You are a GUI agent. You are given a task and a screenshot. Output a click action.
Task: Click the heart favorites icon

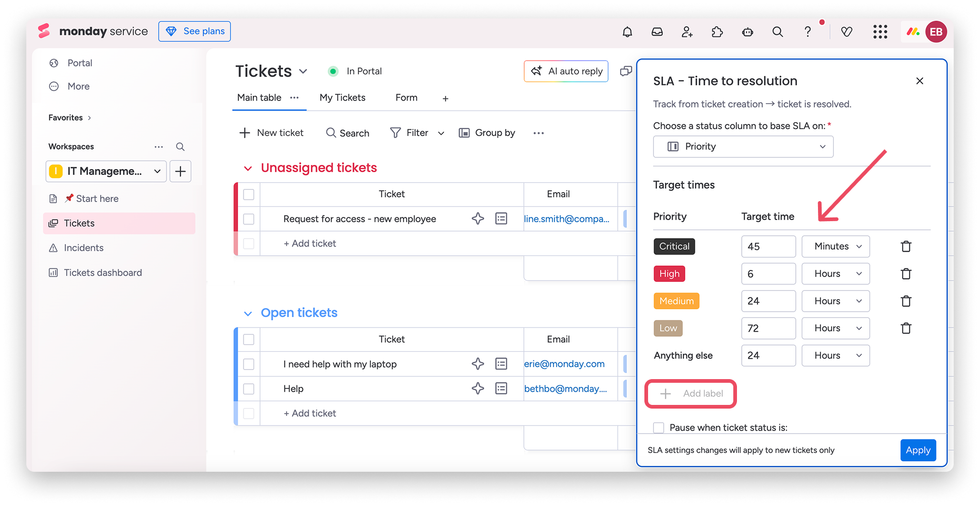846,32
